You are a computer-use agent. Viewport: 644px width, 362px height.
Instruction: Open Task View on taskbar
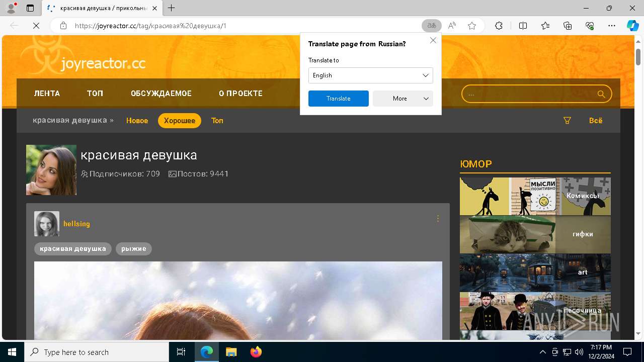(181, 352)
